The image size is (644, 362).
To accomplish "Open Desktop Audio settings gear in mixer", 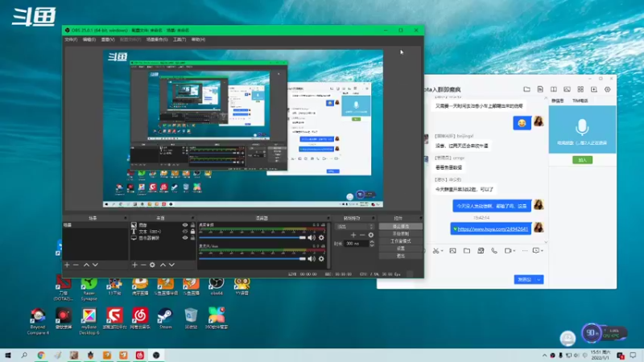I will point(321,237).
